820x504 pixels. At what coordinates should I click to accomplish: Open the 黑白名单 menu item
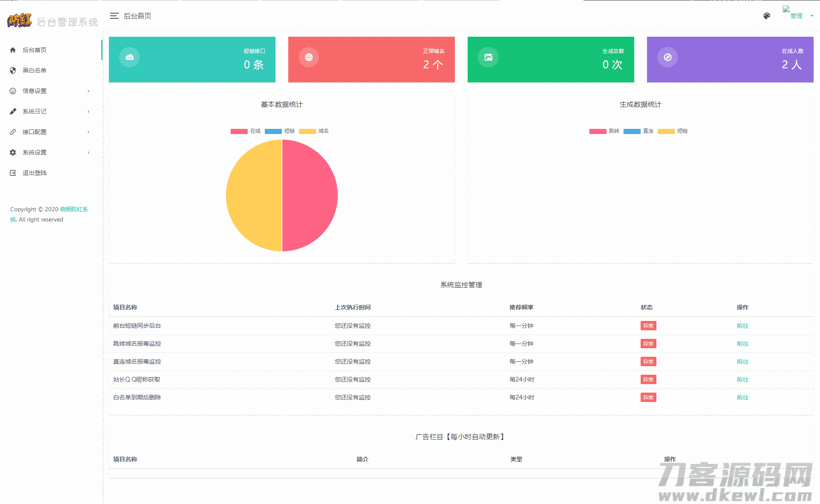click(35, 70)
